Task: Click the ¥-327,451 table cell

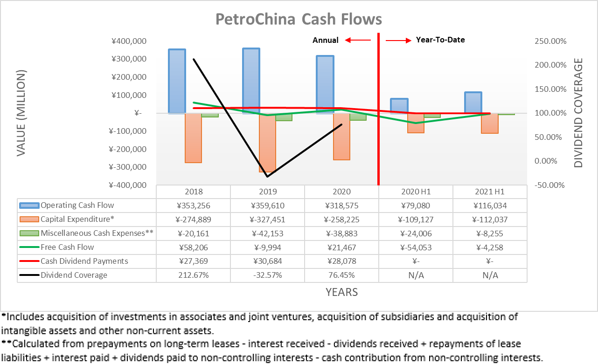Action: click(x=268, y=220)
